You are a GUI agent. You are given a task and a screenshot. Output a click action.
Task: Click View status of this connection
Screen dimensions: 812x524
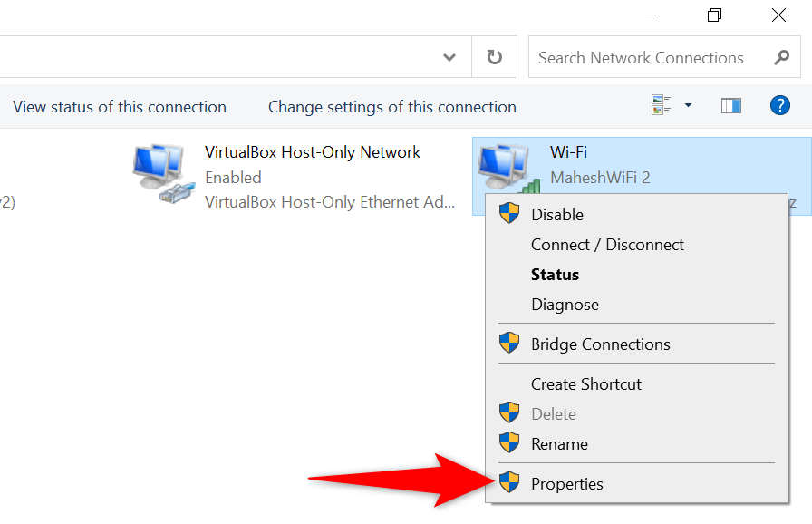[x=120, y=107]
